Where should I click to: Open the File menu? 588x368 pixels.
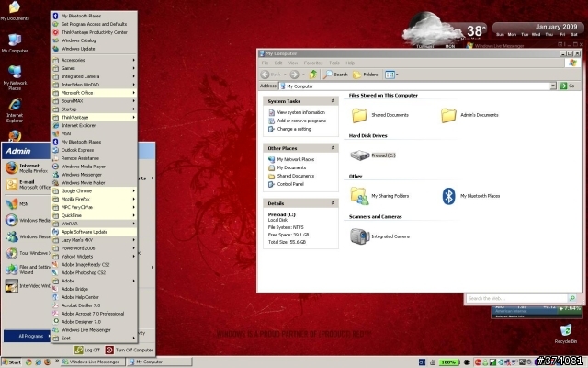point(265,63)
